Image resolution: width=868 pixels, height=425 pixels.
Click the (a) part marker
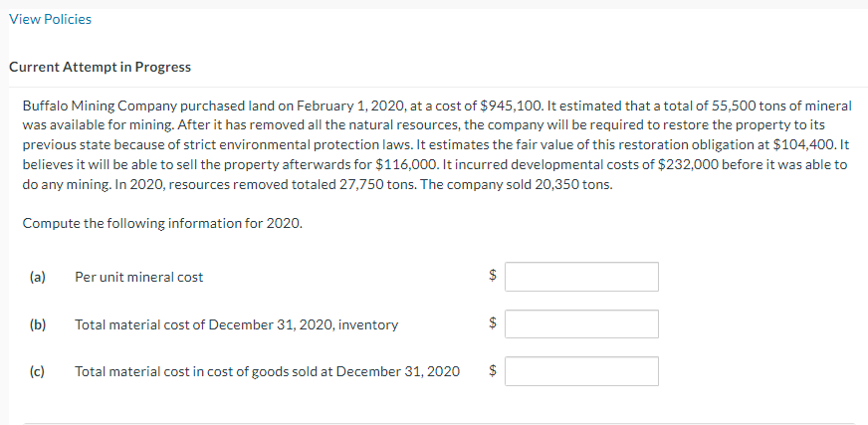35,277
